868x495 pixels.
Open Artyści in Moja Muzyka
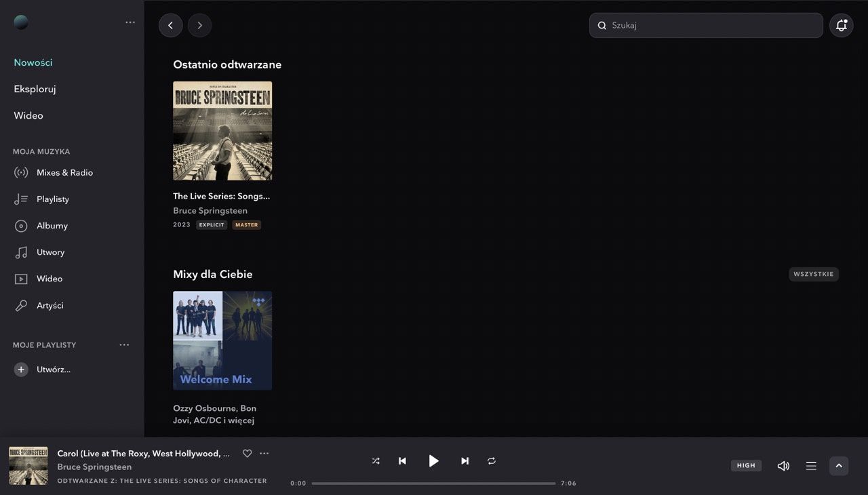50,305
